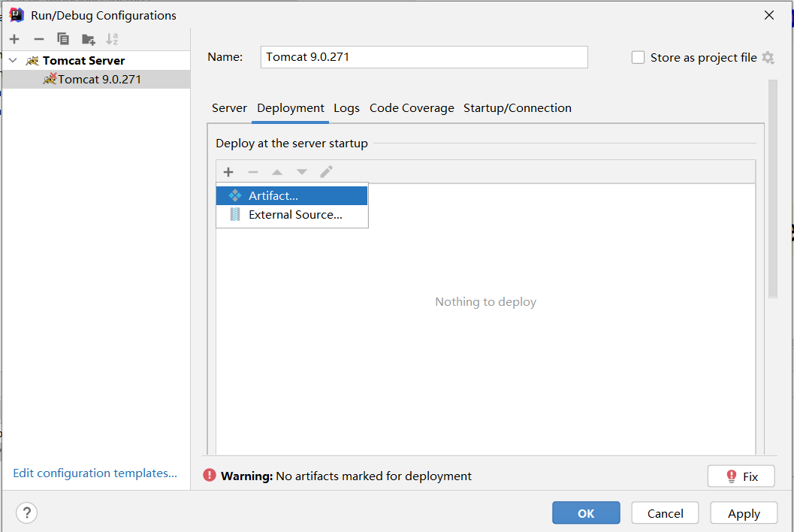The height and width of the screenshot is (532, 794).
Task: Choose External Source... from the popup
Action: pos(291,215)
